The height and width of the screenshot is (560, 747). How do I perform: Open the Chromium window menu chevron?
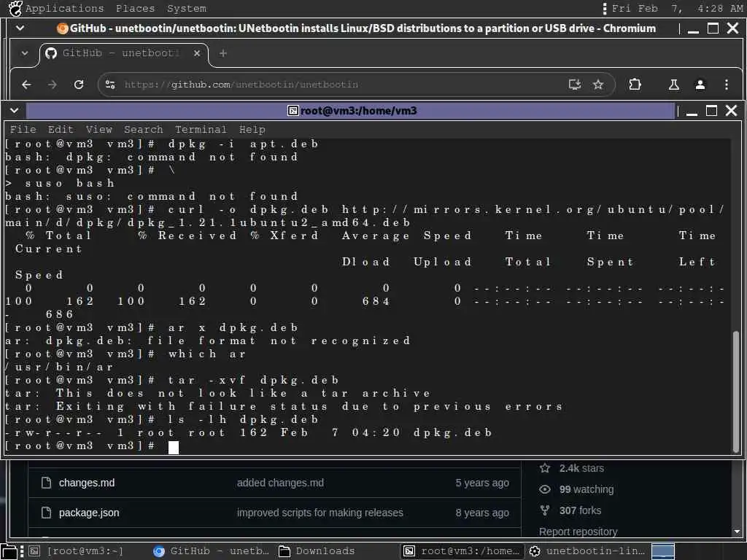pyautogui.click(x=20, y=28)
